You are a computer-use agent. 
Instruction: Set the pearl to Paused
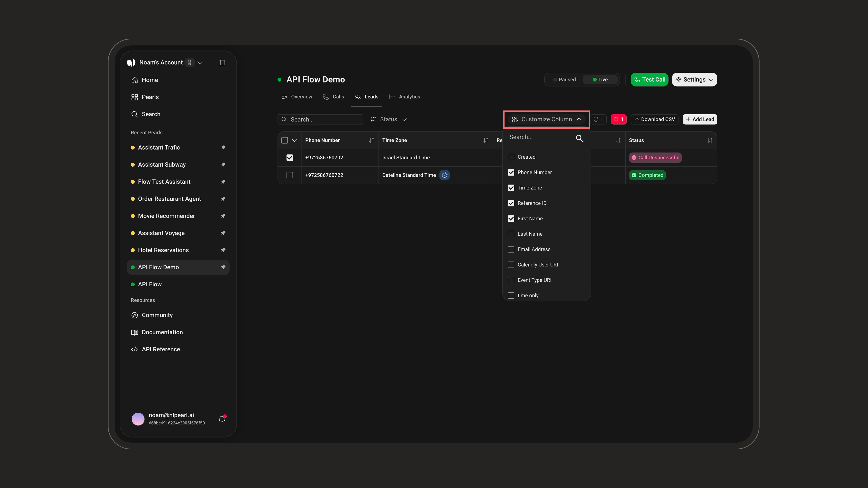tap(564, 80)
